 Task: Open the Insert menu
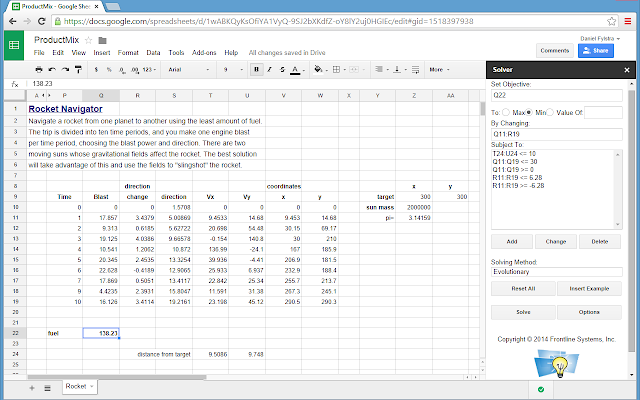pyautogui.click(x=102, y=53)
